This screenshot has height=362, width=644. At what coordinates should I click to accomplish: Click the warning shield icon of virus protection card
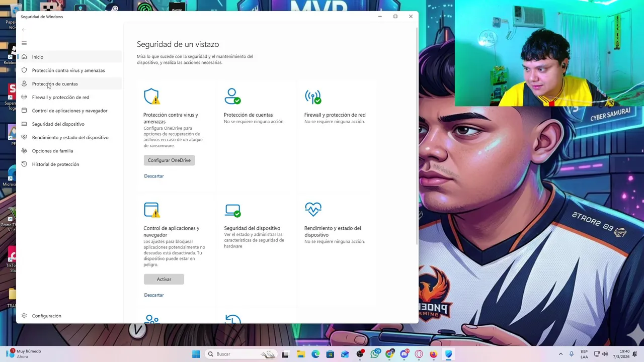pos(151,97)
